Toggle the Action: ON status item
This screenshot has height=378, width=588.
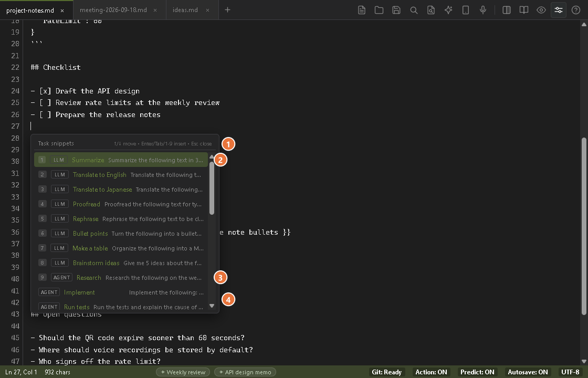pos(431,372)
